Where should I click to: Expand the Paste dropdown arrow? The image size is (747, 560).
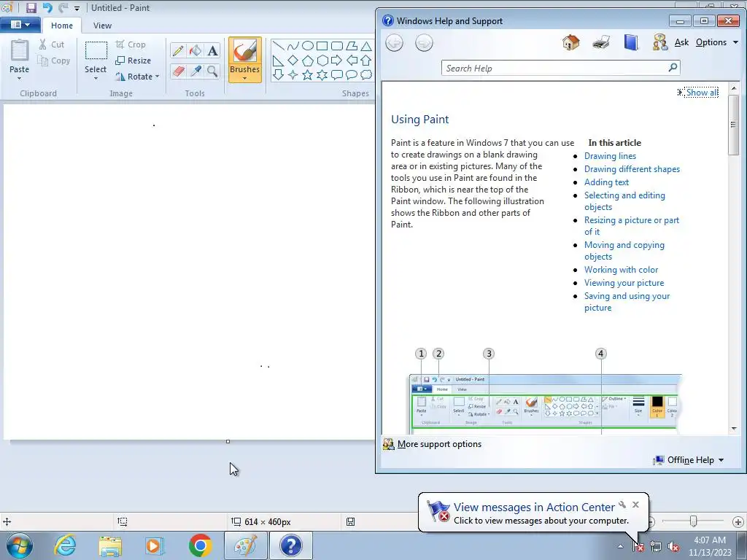click(x=20, y=79)
